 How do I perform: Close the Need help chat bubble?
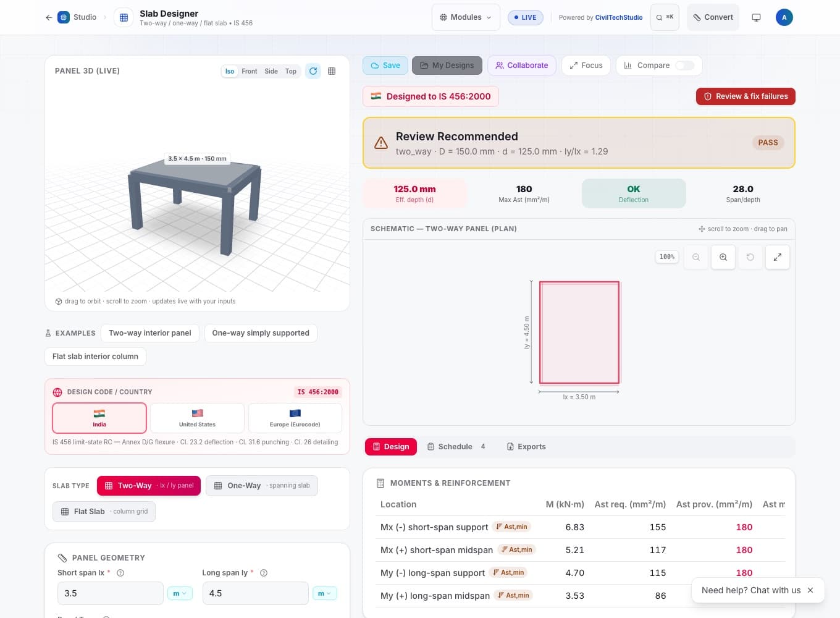click(x=810, y=590)
